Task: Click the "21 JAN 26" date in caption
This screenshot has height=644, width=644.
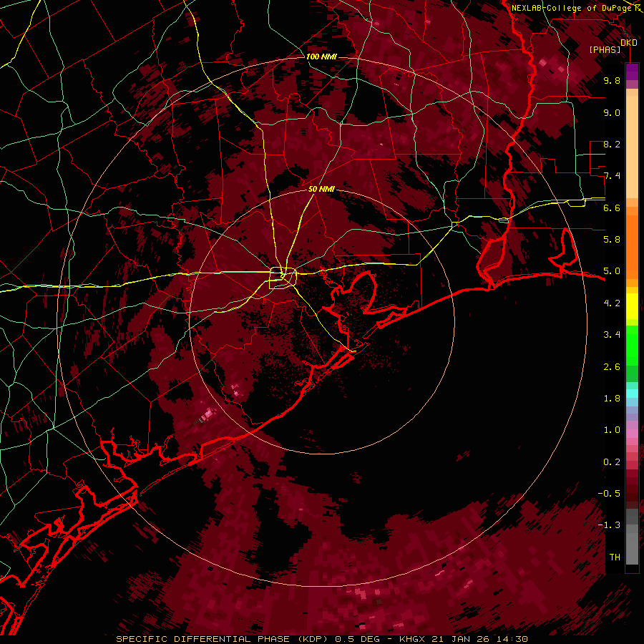Action: point(460,639)
